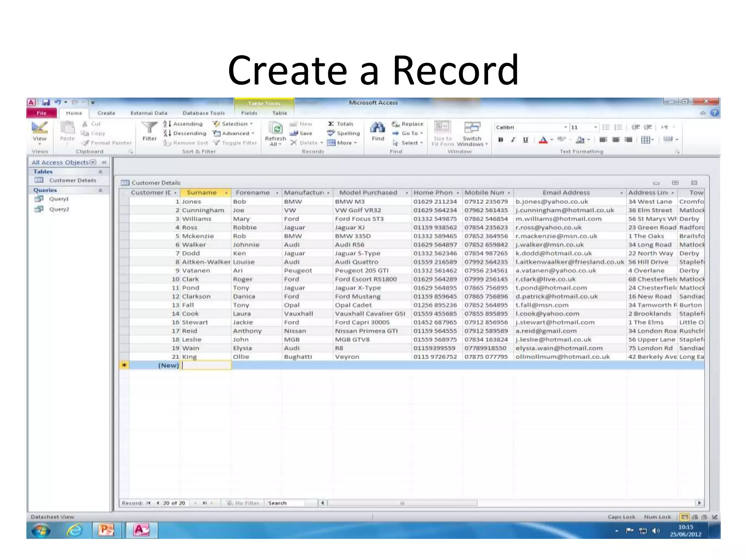The height and width of the screenshot is (560, 747).
Task: Click the Find binoculars icon
Action: click(x=378, y=128)
